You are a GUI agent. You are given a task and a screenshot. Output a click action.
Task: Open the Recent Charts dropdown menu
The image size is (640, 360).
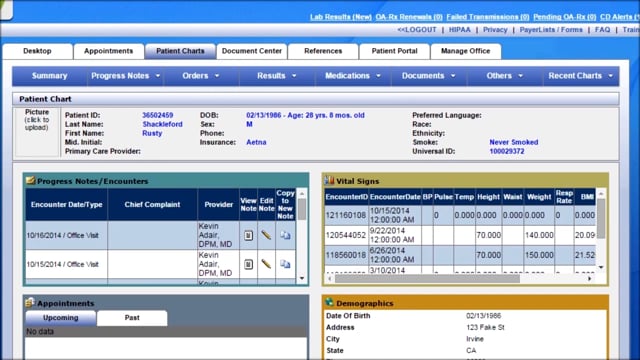click(x=581, y=76)
